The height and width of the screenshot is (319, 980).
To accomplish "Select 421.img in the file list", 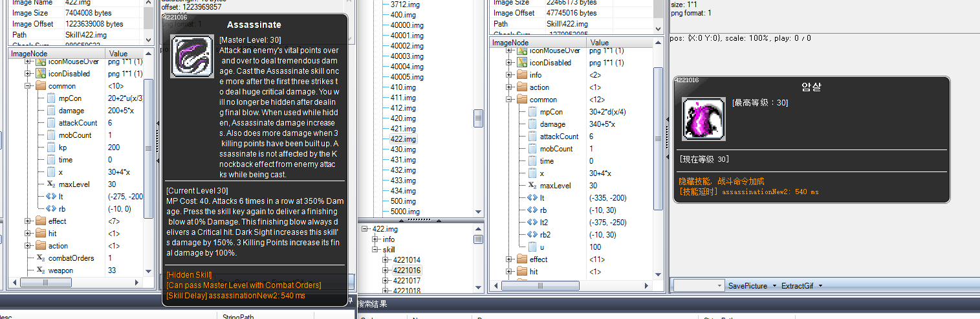I will coord(403,129).
